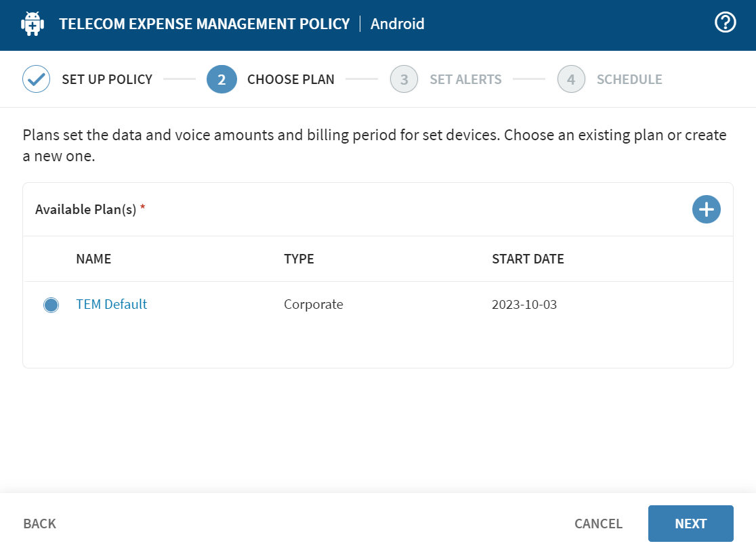Click the 2023-10-03 start date cell
This screenshot has width=756, height=552.
point(524,304)
